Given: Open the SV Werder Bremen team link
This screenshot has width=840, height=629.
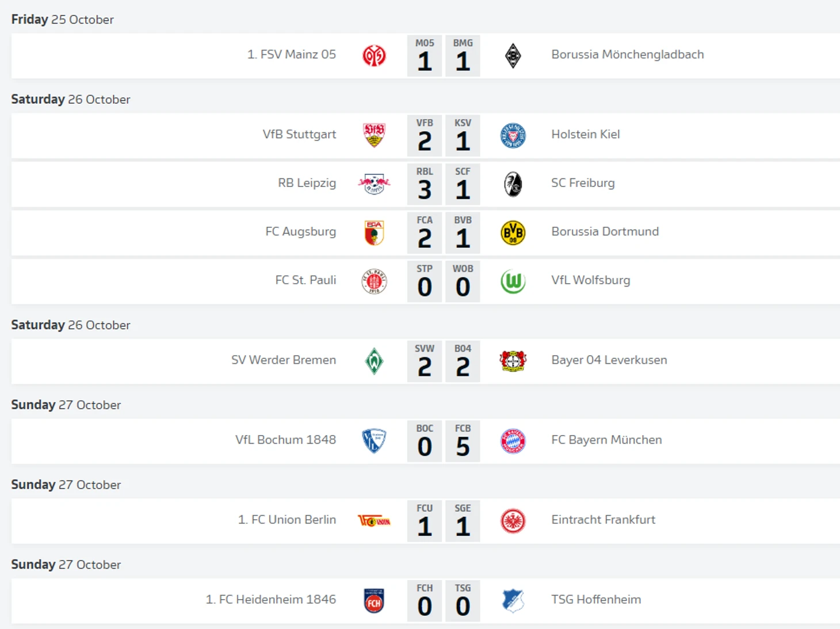Looking at the screenshot, I should 283,360.
